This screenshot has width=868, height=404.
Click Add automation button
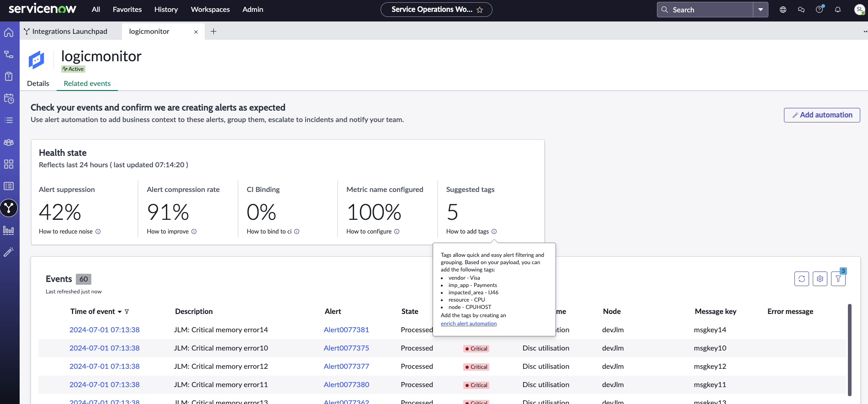pos(822,115)
